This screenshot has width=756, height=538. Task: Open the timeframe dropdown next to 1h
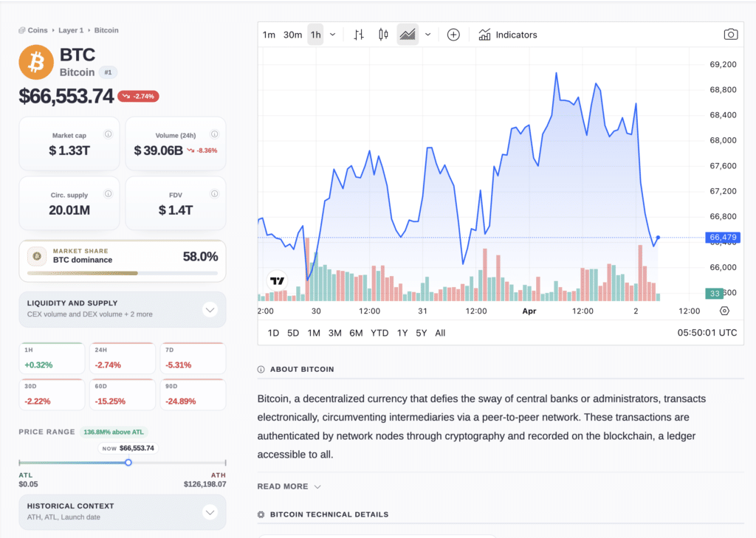(x=332, y=34)
